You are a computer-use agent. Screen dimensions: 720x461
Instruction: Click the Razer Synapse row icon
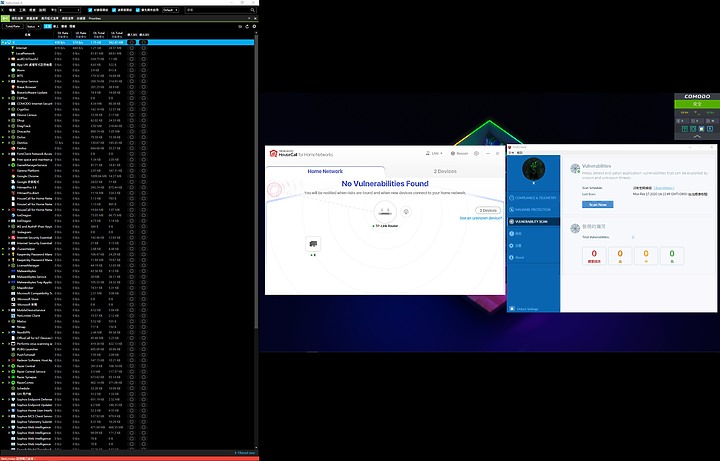pos(13,377)
